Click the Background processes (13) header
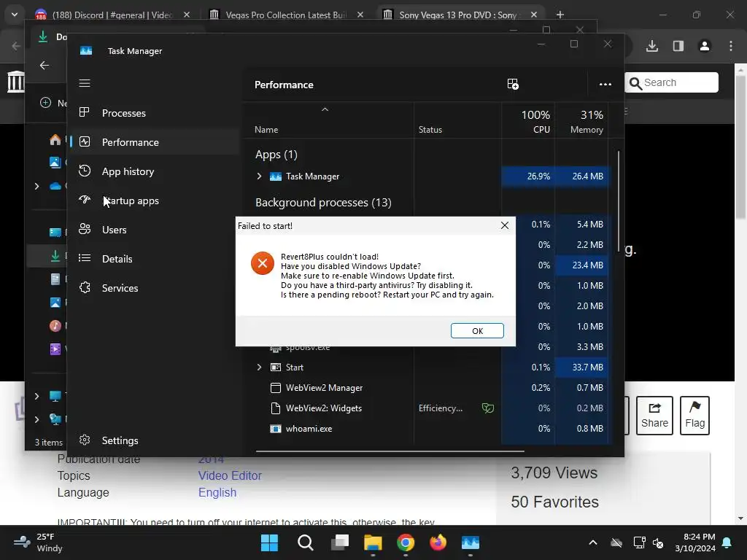This screenshot has width=747, height=560. coord(323,203)
